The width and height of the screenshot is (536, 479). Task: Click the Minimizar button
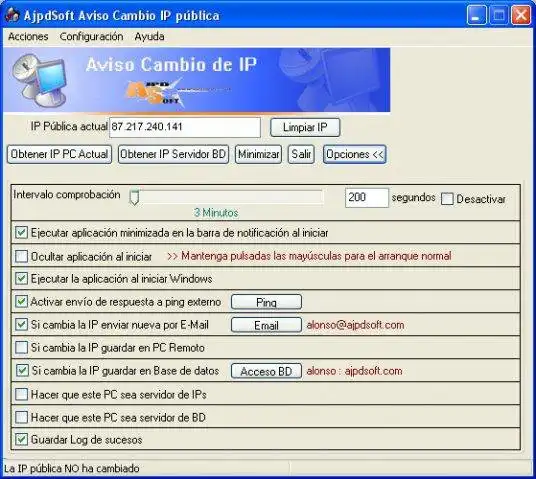click(x=258, y=155)
